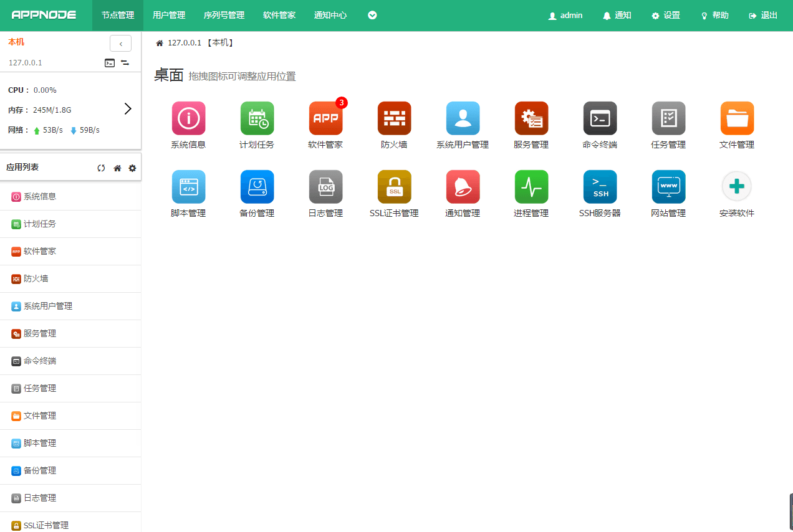Click the 安装软件 plus icon
793x532 pixels.
coord(737,187)
